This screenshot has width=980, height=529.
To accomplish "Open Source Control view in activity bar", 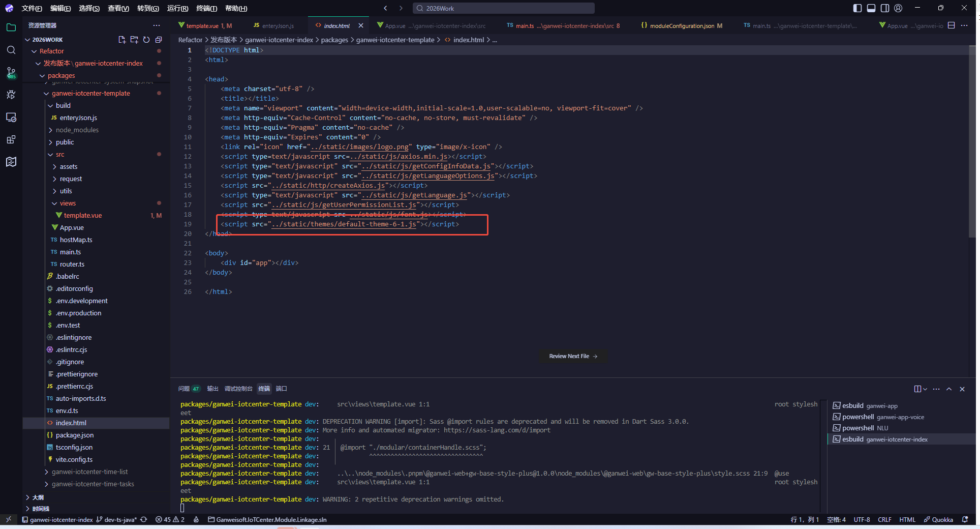I will pos(11,73).
